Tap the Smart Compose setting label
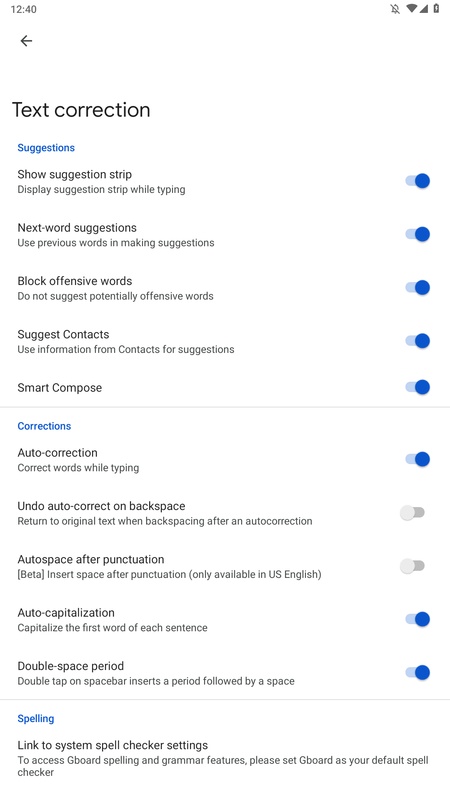This screenshot has height=800, width=450. pos(60,388)
